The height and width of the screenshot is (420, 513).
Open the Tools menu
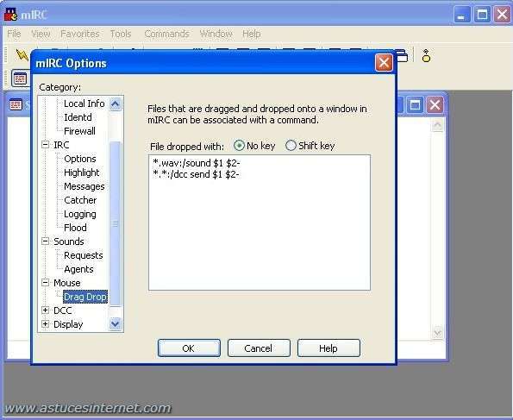pyautogui.click(x=121, y=34)
